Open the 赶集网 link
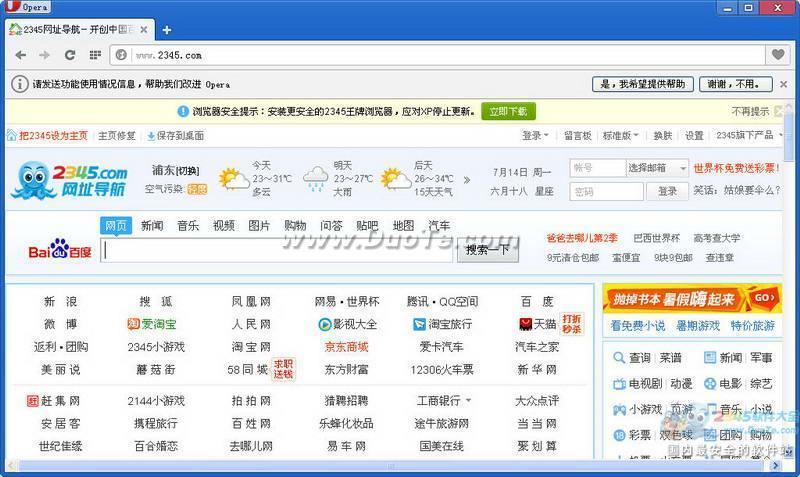Viewport: 800px width, 477px height. pos(54,401)
